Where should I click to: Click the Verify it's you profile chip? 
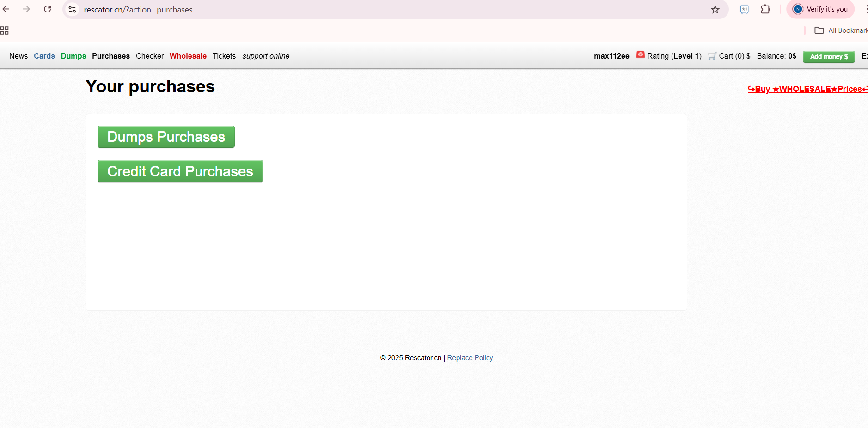point(820,9)
